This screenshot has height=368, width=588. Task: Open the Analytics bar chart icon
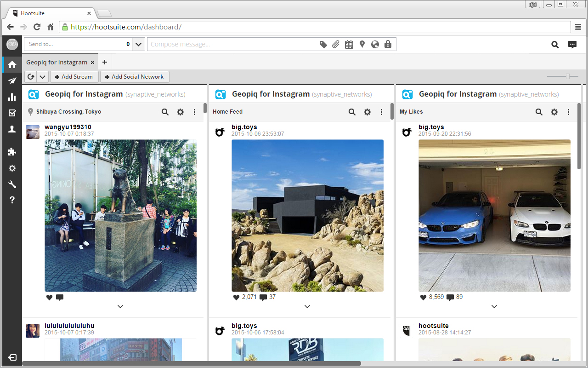[12, 97]
